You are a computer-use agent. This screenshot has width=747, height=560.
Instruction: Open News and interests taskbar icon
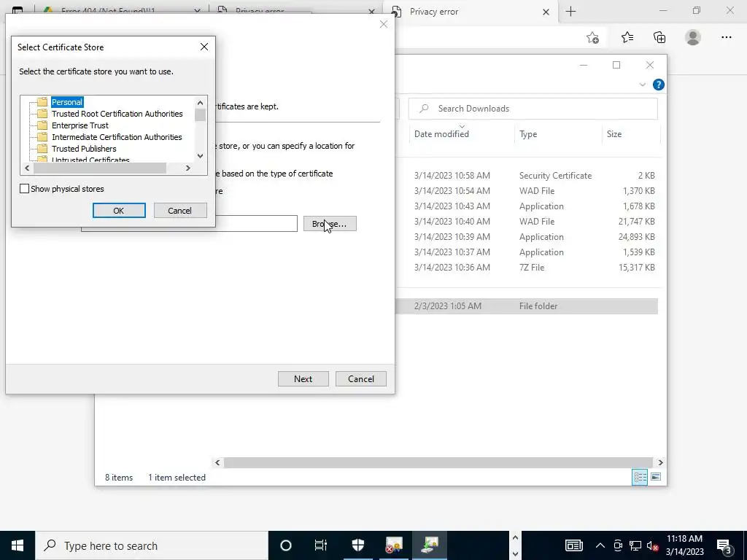573,545
